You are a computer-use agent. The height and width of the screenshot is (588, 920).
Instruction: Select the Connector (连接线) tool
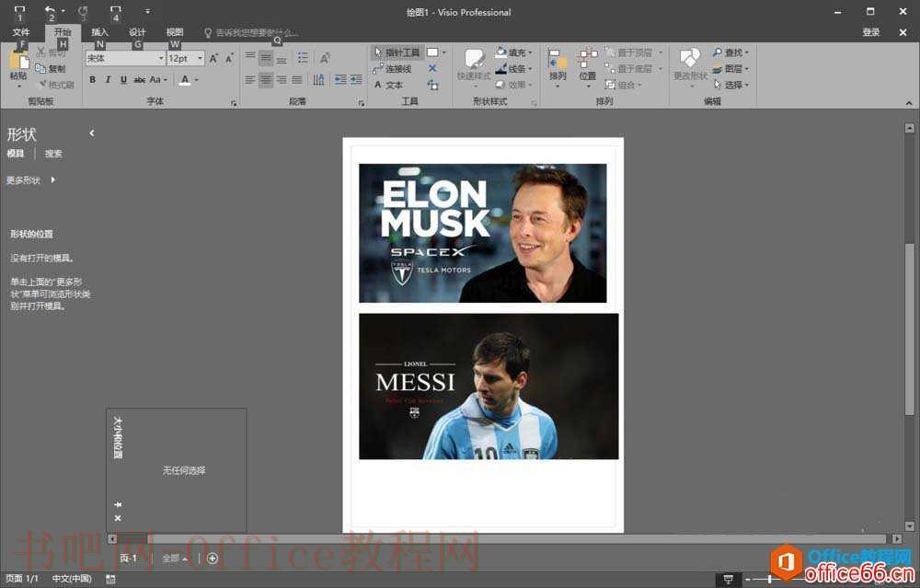click(392, 69)
